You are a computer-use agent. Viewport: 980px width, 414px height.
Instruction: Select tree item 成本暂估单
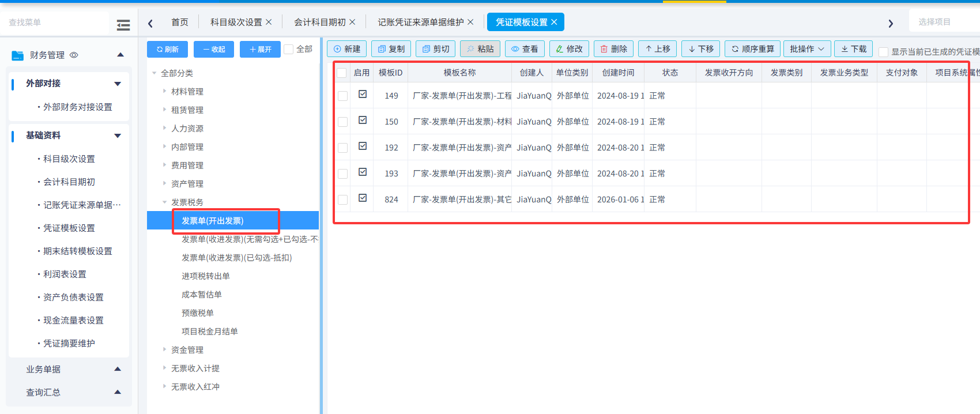(201, 294)
